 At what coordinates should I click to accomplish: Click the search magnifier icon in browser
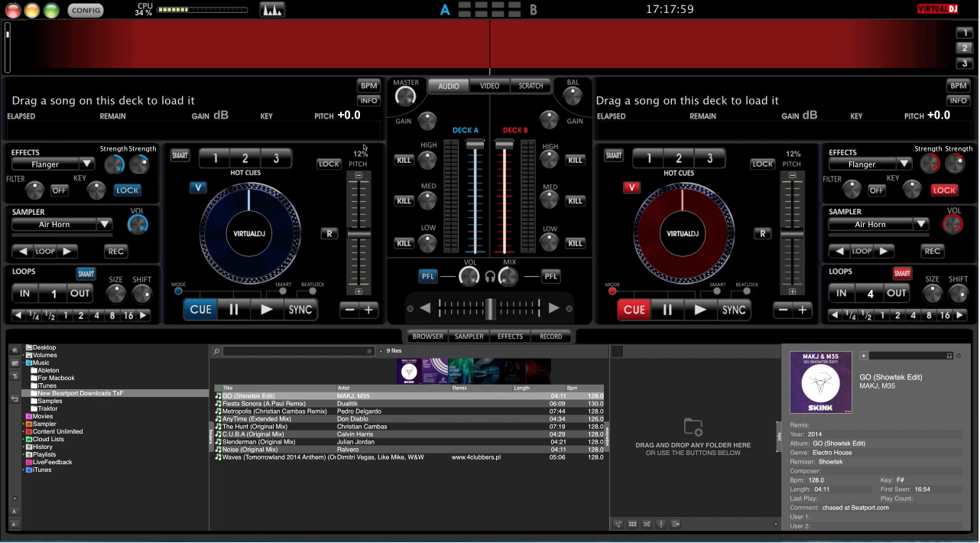pyautogui.click(x=217, y=352)
